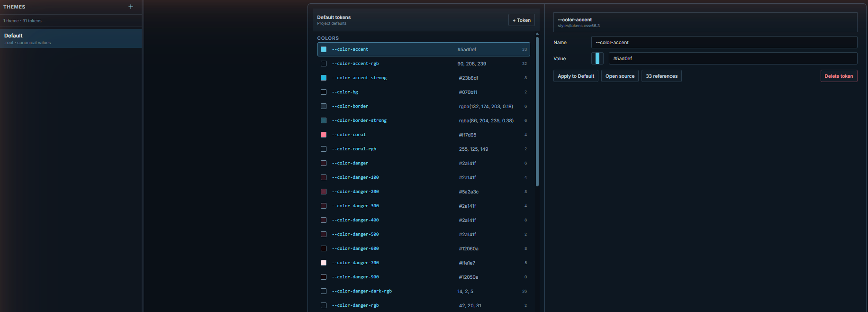Select the --color-coral-rgb token name
The height and width of the screenshot is (312, 868).
point(354,149)
